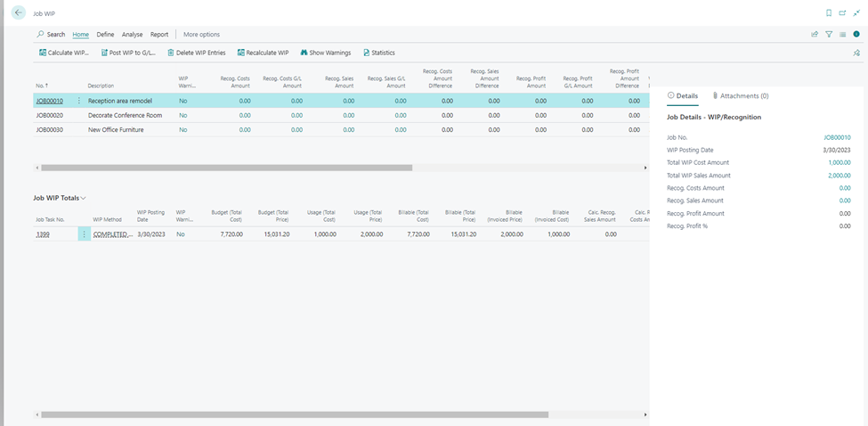Toggle the FactBox information pane icon

[856, 34]
